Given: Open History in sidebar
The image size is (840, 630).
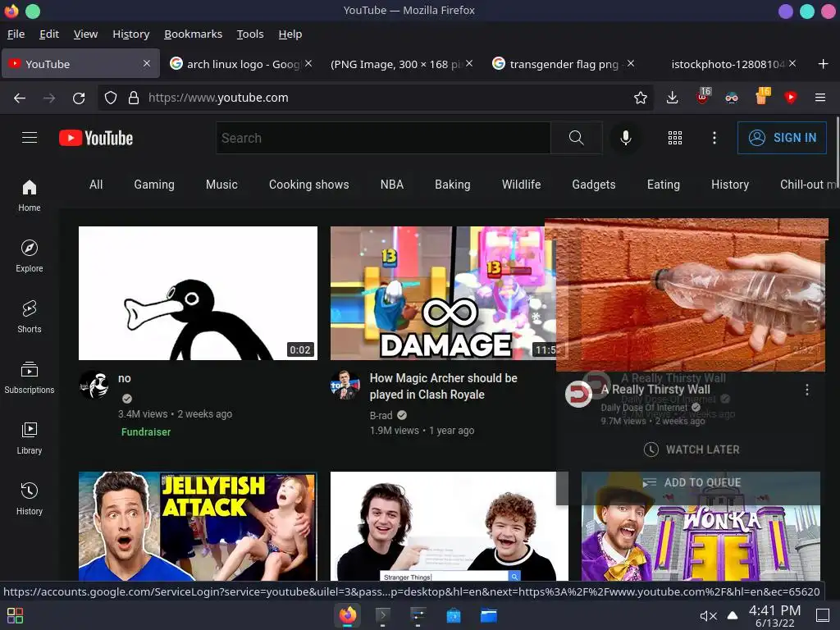Looking at the screenshot, I should [x=30, y=499].
